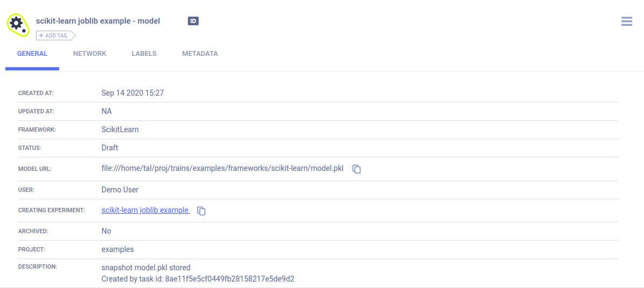Switch to the General tab

pyautogui.click(x=32, y=54)
